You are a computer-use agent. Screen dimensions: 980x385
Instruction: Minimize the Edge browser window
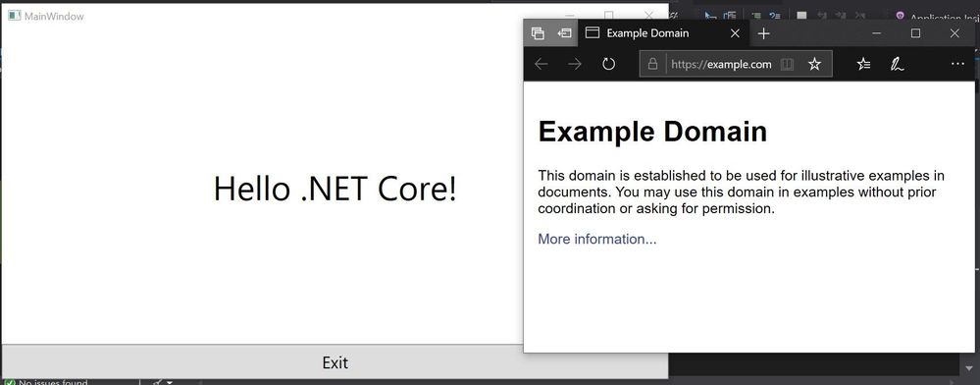(x=877, y=33)
